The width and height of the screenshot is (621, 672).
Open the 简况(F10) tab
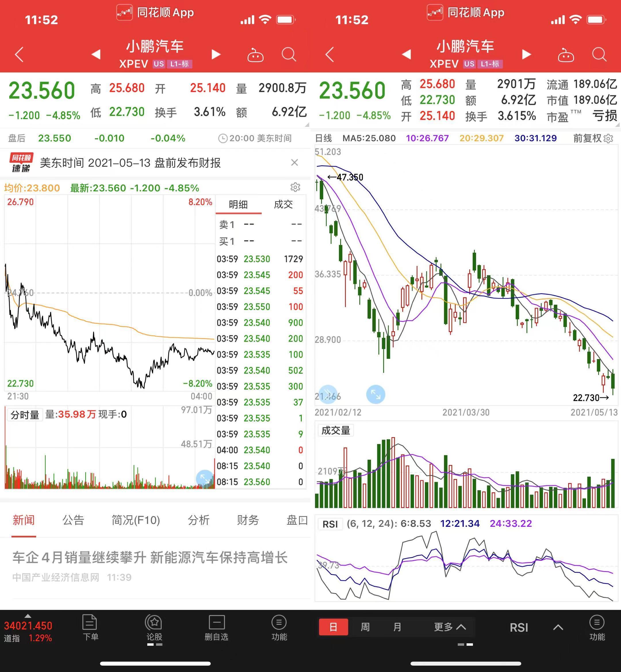[x=136, y=520]
